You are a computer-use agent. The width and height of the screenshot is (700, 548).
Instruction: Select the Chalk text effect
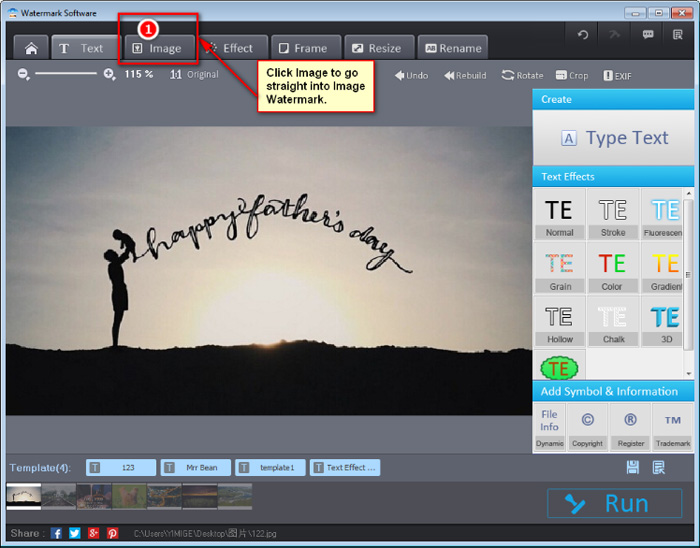613,321
